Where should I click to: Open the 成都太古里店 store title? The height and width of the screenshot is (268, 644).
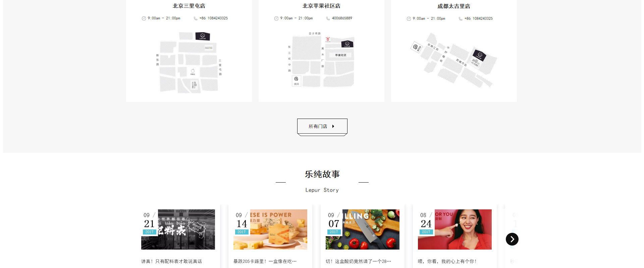[454, 6]
